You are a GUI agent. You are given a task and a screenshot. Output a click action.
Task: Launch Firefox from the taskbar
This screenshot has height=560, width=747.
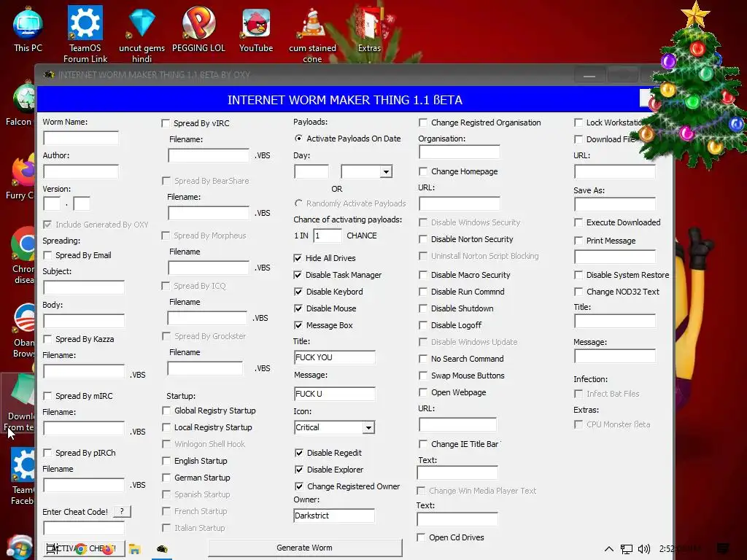[108, 549]
